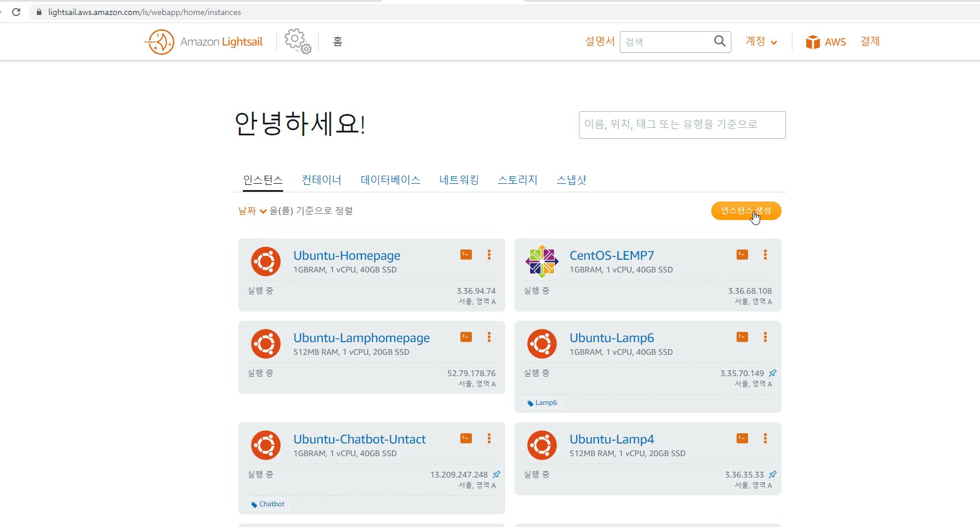
Task: Connect to Ubuntu-Lamp6 via terminal icon
Action: (742, 337)
